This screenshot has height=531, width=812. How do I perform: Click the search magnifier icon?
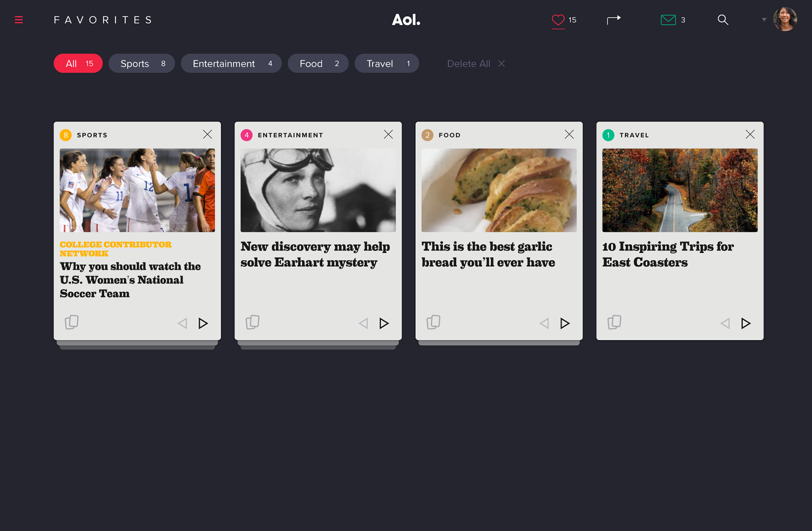tap(723, 20)
